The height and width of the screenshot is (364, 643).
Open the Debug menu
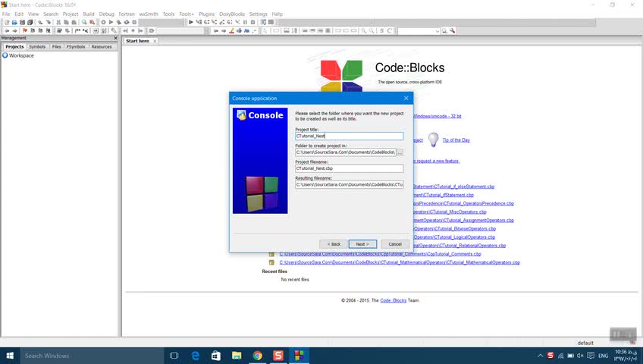(106, 14)
